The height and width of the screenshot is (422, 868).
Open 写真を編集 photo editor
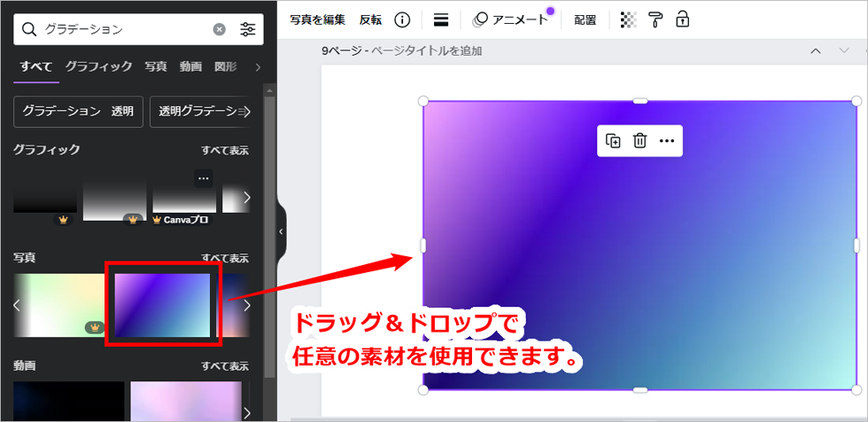[318, 20]
